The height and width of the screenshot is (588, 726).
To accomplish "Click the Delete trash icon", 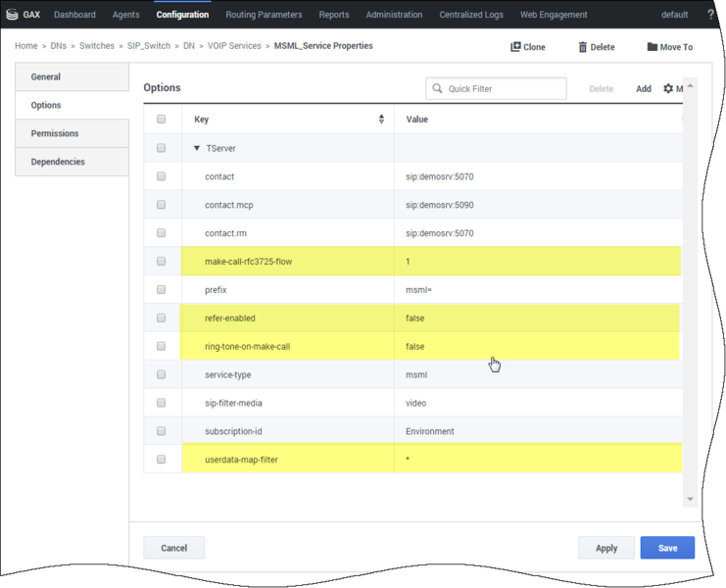I will 583,47.
